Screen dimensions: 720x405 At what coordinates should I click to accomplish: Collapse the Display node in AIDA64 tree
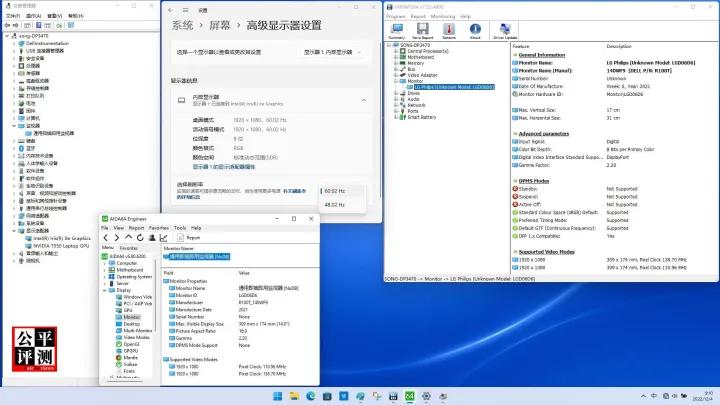[x=105, y=290]
